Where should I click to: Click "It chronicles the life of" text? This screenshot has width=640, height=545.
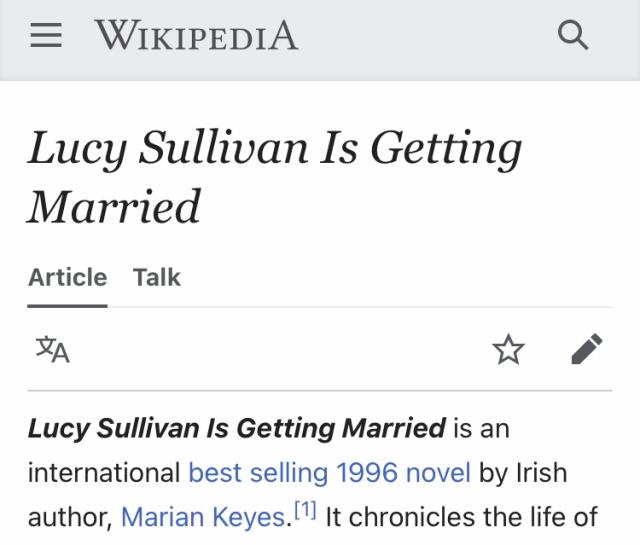461,517
